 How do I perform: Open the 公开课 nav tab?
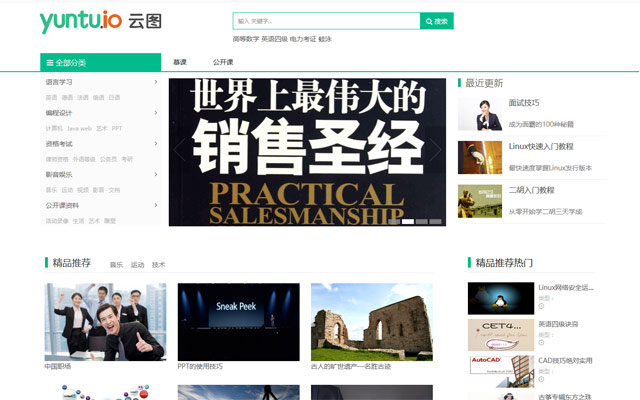[x=223, y=62]
